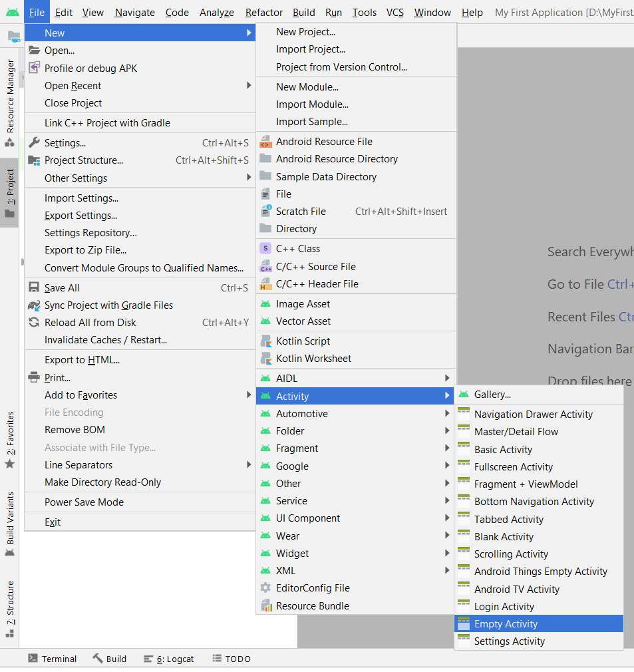Click the Save All disk icon

tap(35, 287)
